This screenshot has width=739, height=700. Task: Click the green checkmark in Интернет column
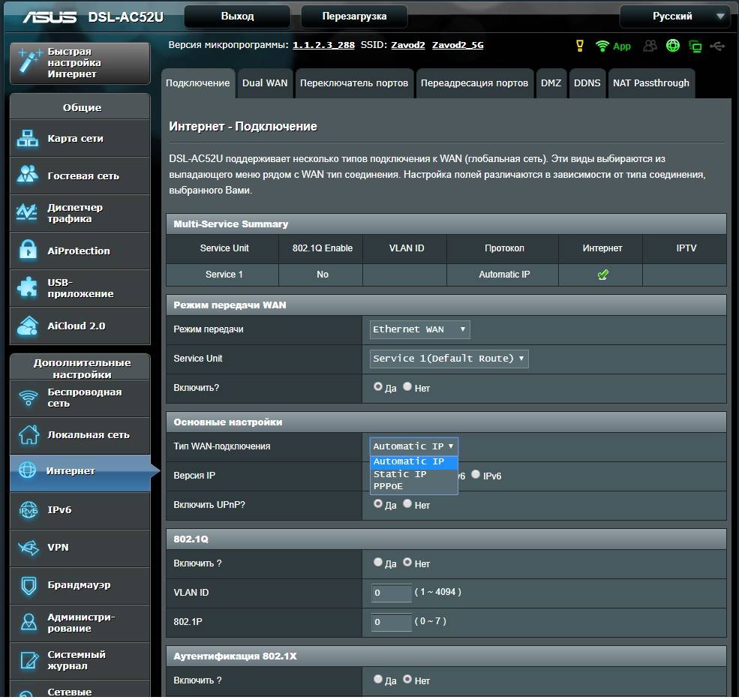602,275
